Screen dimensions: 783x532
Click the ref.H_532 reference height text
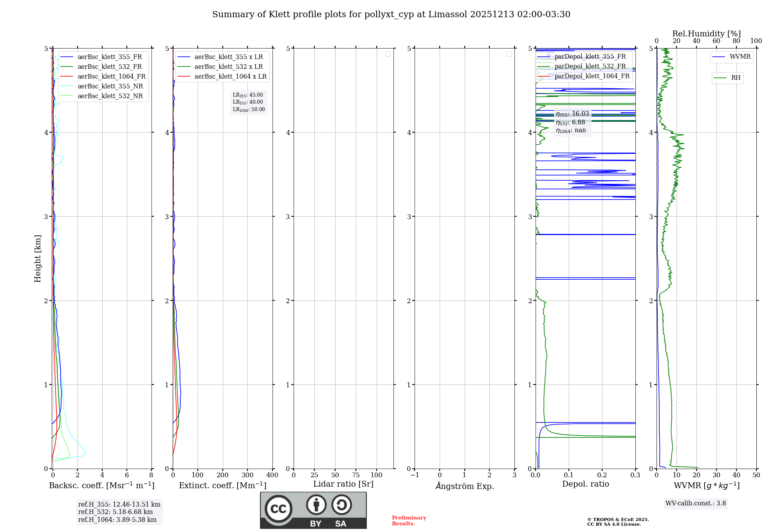(x=115, y=512)
